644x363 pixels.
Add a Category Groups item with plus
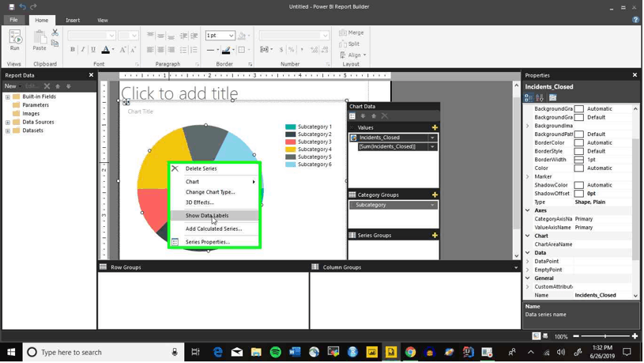tap(435, 195)
